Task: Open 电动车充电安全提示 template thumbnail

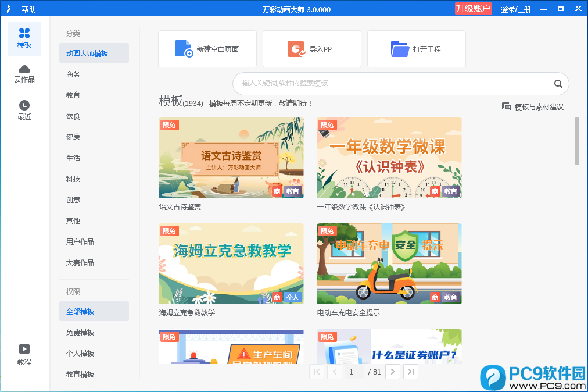Action: [x=389, y=263]
